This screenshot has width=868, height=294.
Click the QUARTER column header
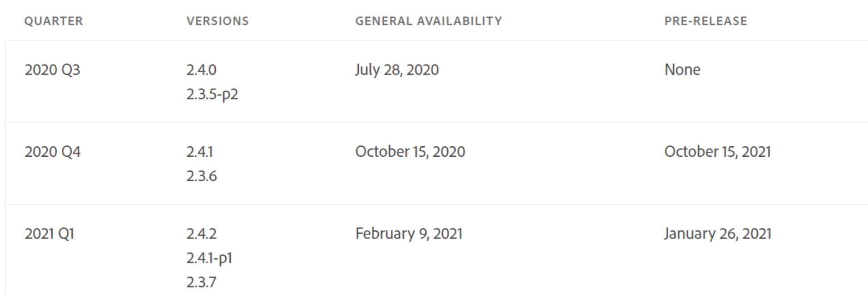tap(54, 21)
